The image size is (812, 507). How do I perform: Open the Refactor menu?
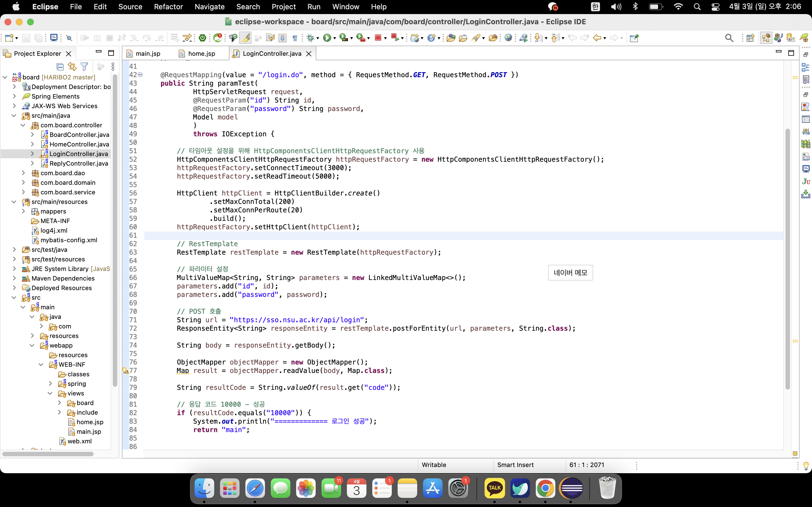168,7
